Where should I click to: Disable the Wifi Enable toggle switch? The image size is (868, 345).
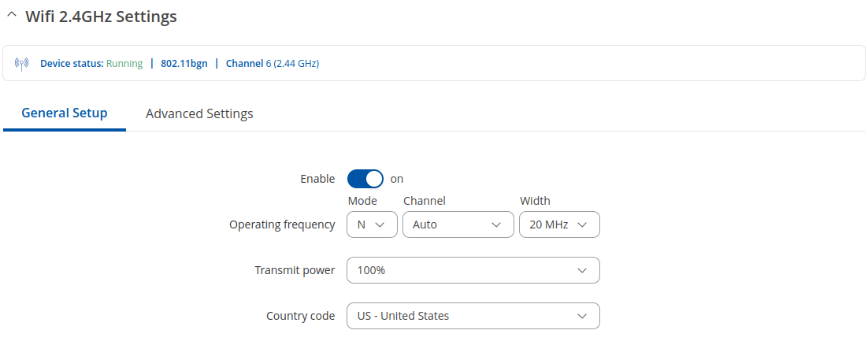(x=365, y=179)
